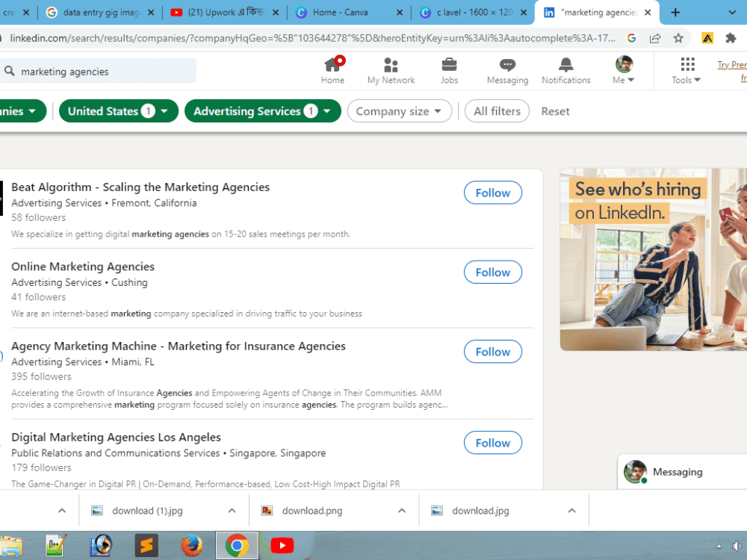
Task: Open Beat Algorithm company title
Action: [x=140, y=187]
